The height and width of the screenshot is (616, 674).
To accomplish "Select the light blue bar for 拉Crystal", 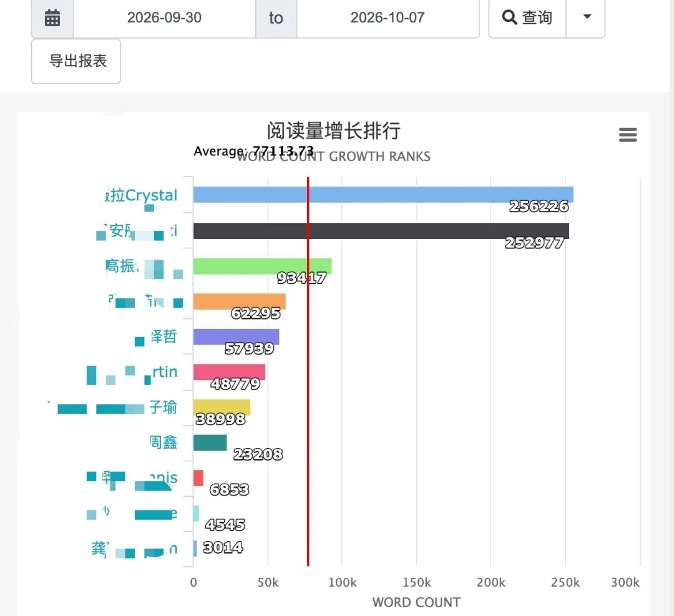I will click(x=383, y=195).
